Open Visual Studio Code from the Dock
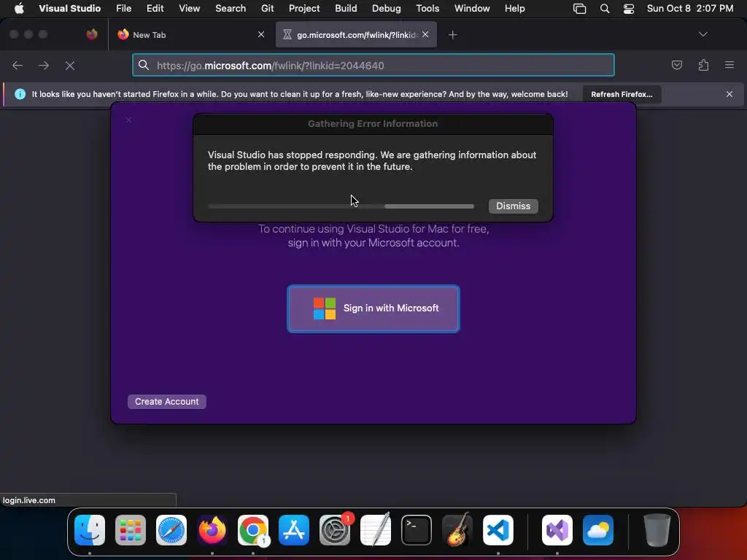The width and height of the screenshot is (747, 560). tap(498, 530)
